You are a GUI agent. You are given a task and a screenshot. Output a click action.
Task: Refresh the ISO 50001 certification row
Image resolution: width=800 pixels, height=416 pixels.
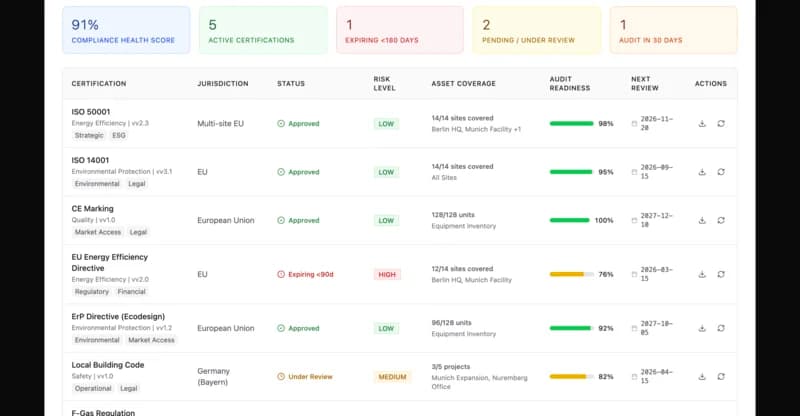721,124
